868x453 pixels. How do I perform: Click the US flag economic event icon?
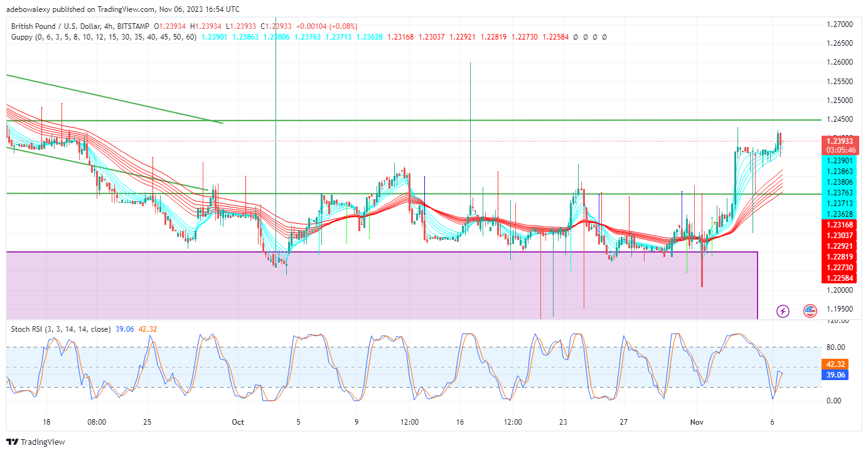tap(810, 311)
